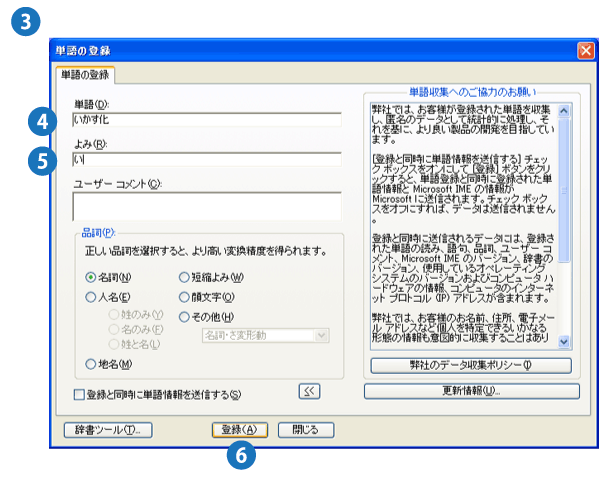The image size is (600, 480).
Task: Select the 地名 radio button
Action: (91, 364)
